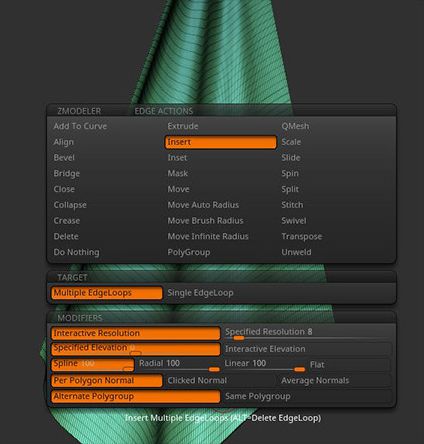Choose Collapse in the action list

(70, 205)
